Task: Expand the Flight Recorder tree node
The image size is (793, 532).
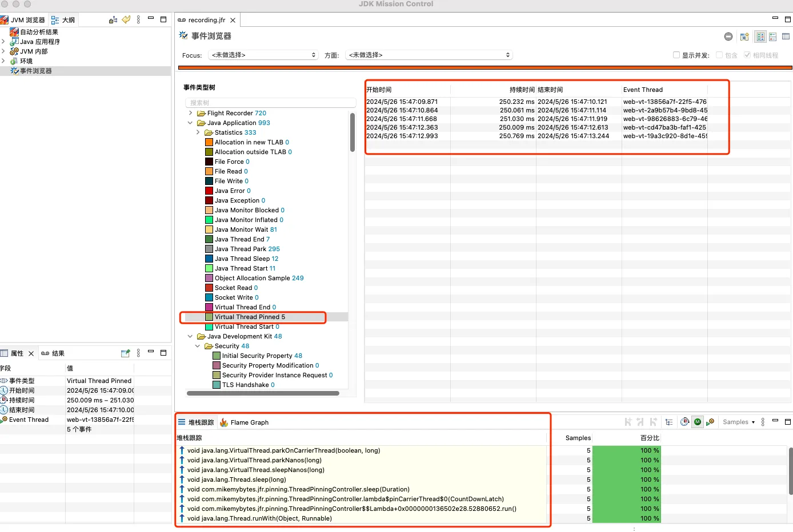Action: coord(190,113)
